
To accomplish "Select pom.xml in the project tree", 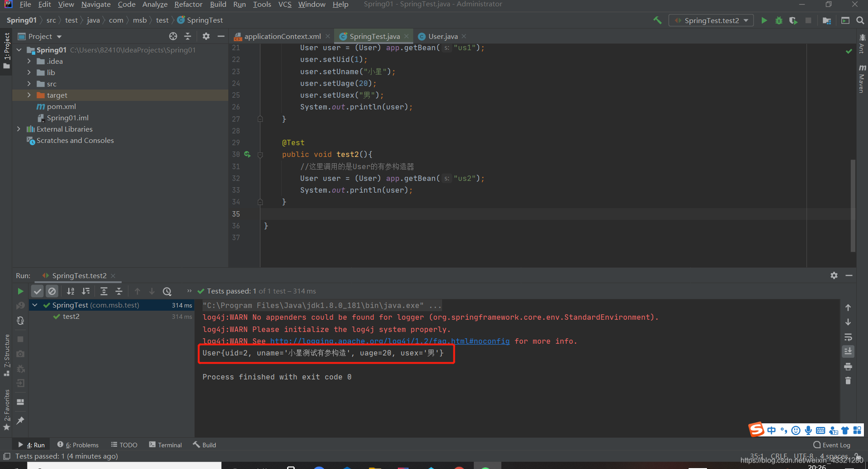I will pyautogui.click(x=61, y=106).
